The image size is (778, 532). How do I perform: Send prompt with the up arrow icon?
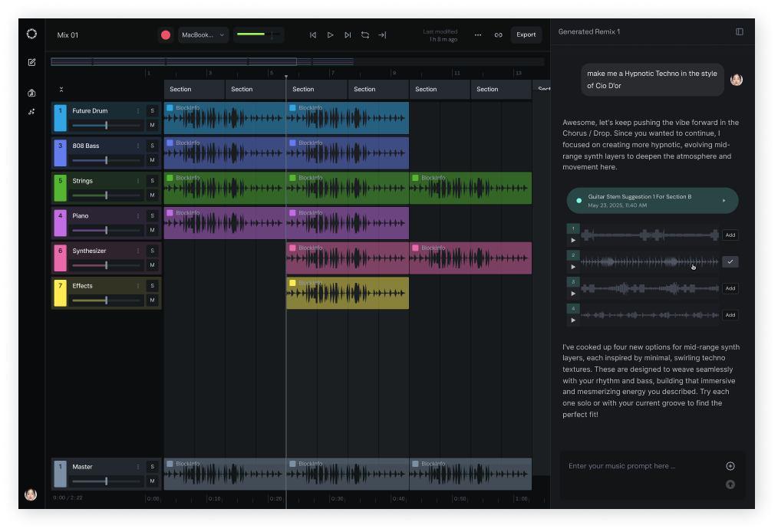(730, 484)
